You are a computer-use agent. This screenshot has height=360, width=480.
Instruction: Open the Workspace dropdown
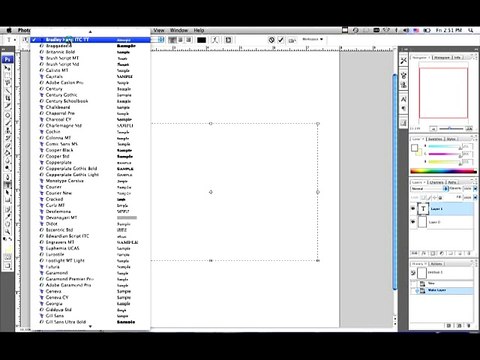tap(312, 39)
